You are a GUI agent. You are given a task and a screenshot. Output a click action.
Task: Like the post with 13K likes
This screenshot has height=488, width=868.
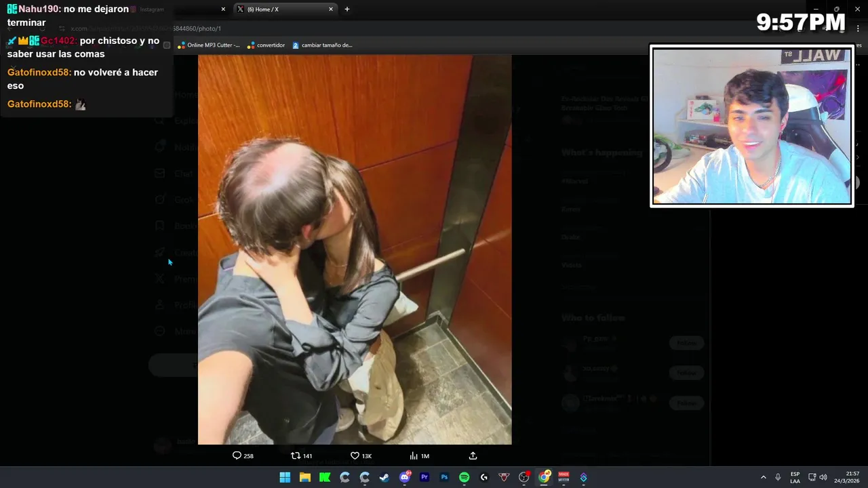[x=361, y=456]
